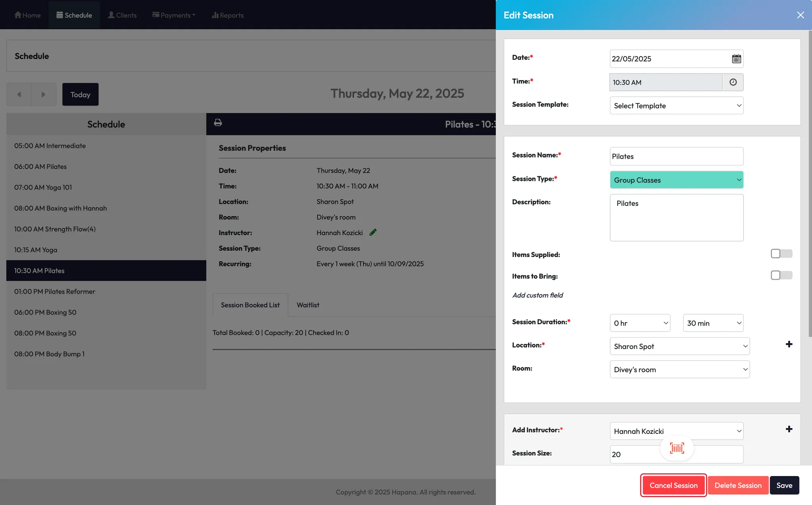Open the 30 min duration dropdown
This screenshot has width=812, height=505.
point(713,323)
